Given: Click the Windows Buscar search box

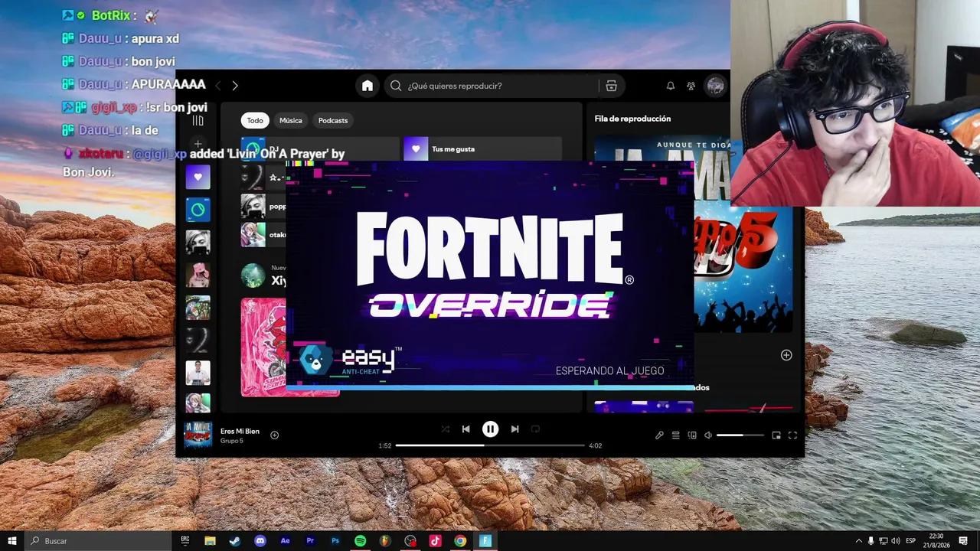Looking at the screenshot, I should [x=98, y=541].
